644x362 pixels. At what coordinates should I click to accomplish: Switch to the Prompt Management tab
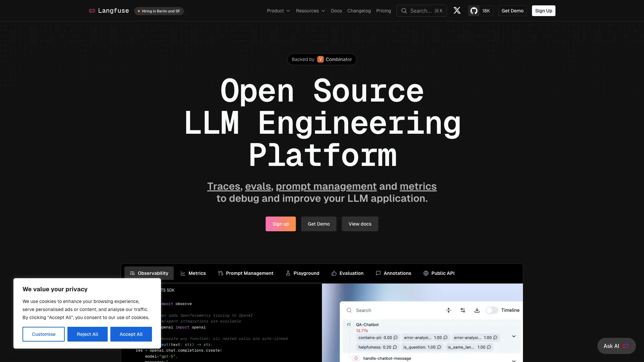pos(246,273)
